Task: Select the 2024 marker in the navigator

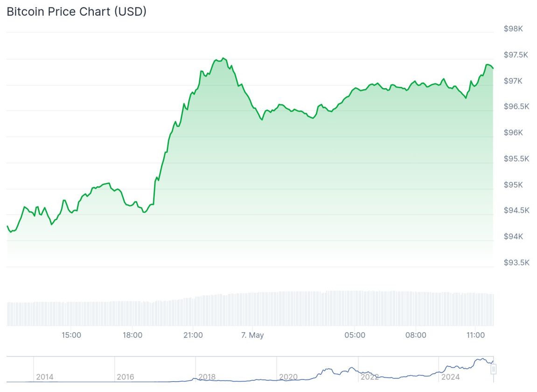Action: pyautogui.click(x=450, y=377)
